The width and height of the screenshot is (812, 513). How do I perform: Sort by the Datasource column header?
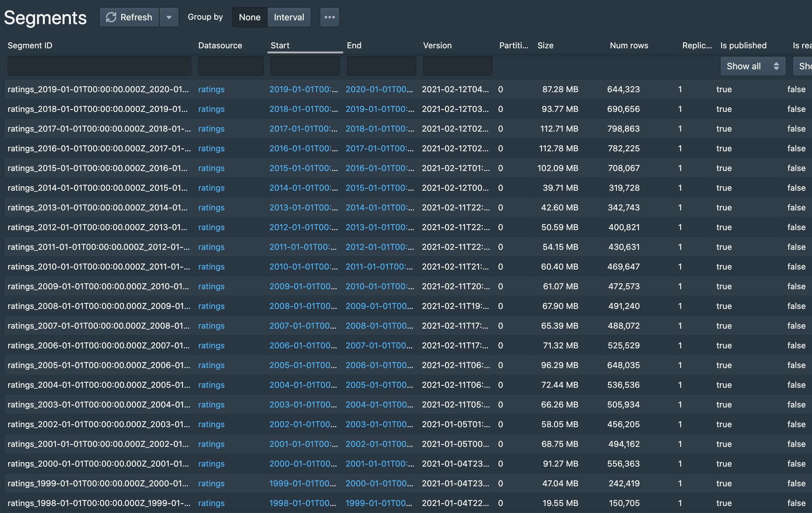click(220, 45)
